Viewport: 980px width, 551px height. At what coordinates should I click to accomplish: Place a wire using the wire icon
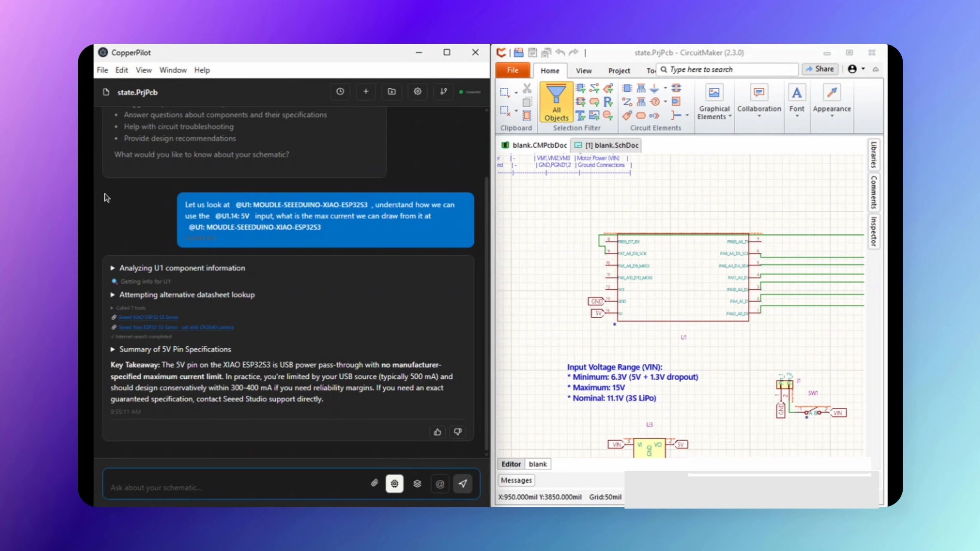coord(627,102)
